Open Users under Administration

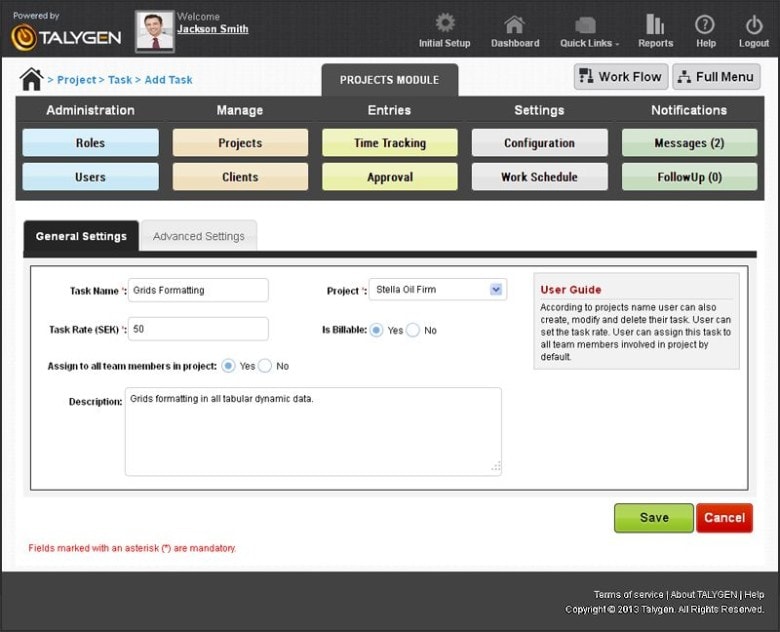[x=91, y=177]
